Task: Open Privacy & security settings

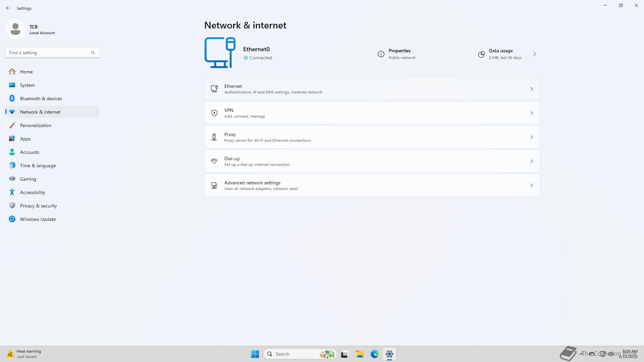Action: click(x=38, y=206)
